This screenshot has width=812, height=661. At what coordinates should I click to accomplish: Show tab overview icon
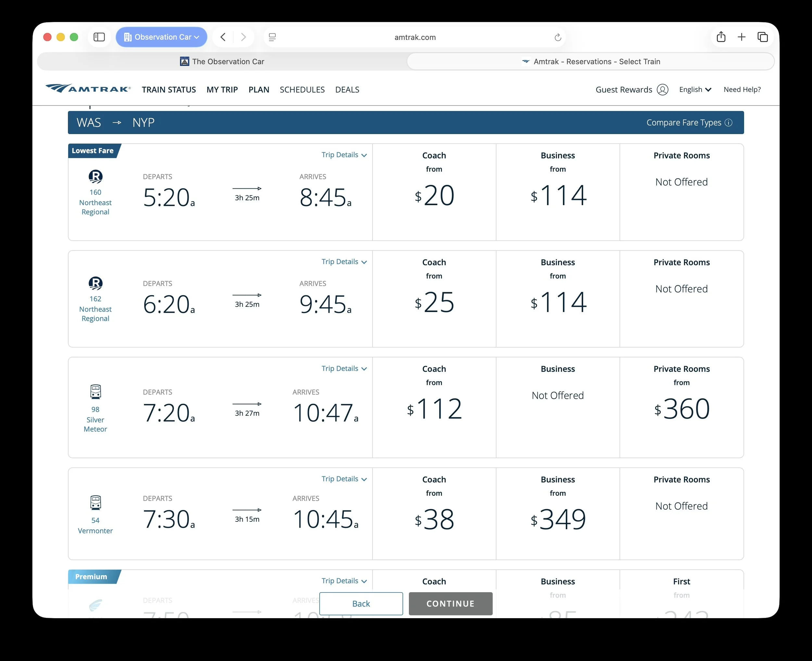click(x=763, y=37)
